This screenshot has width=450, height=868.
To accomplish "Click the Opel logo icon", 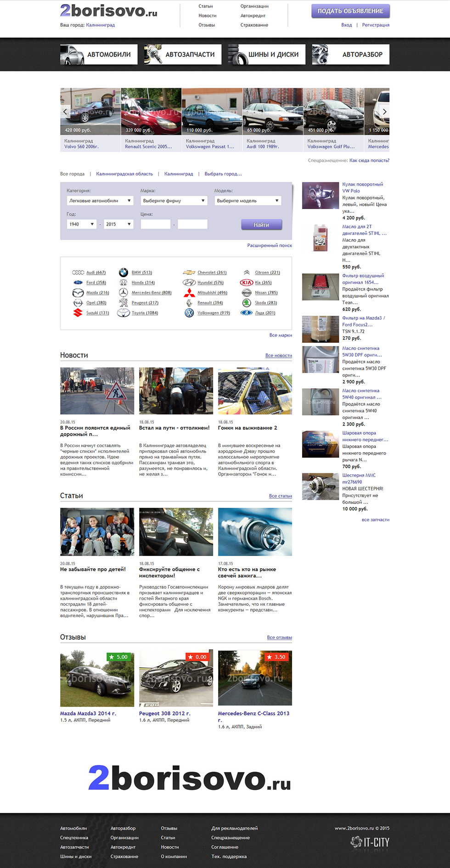I will (x=78, y=303).
